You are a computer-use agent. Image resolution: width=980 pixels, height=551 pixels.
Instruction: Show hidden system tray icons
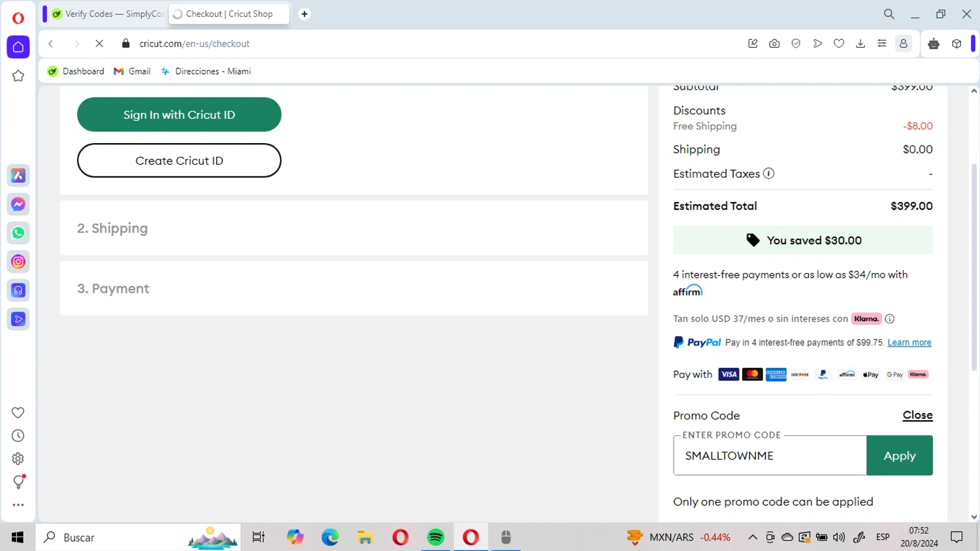coord(753,537)
